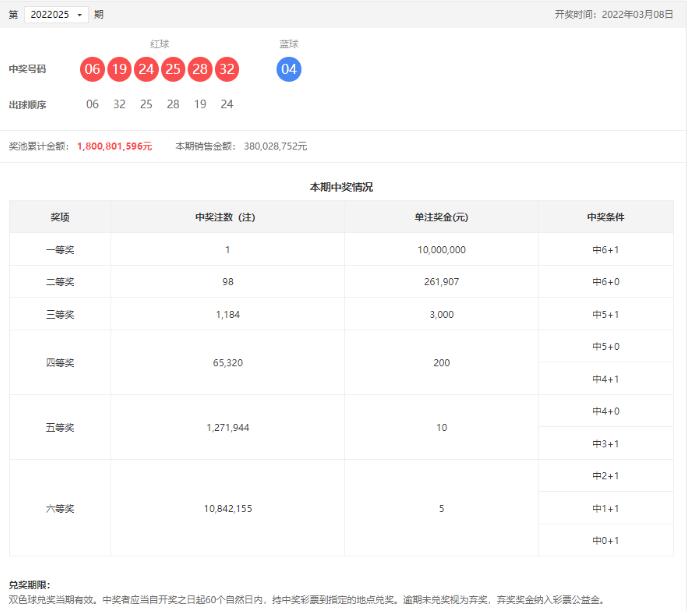Click the condition cell 中6+1
Screen dimensions: 688x613
click(x=606, y=250)
